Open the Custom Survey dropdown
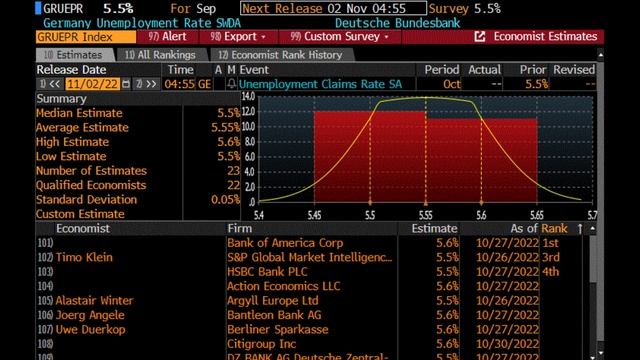This screenshot has height=360, width=640. (340, 37)
